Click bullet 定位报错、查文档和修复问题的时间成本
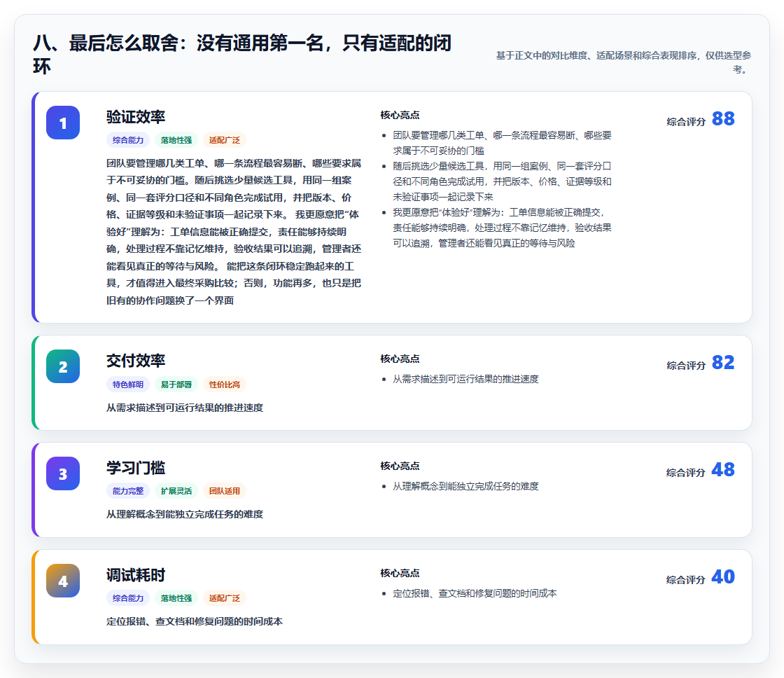Screen dimensions: 784x678 475,593
